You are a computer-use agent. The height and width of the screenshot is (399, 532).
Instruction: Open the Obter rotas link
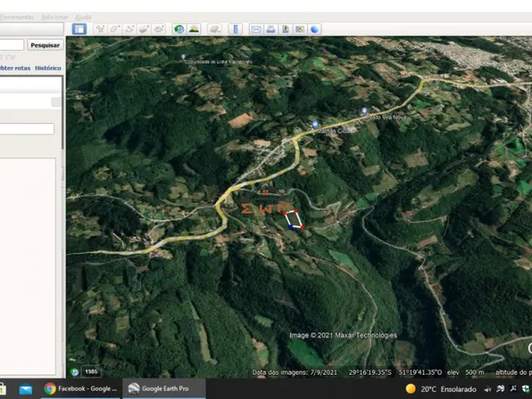click(x=15, y=68)
